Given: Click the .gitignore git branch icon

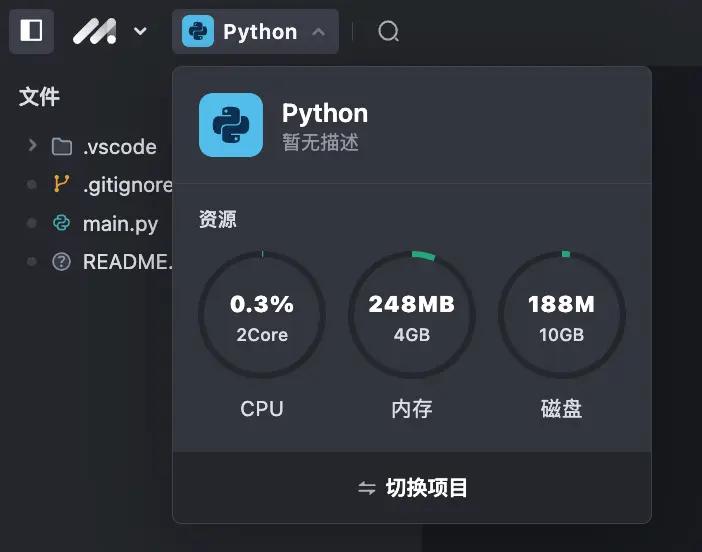Looking at the screenshot, I should 62,185.
